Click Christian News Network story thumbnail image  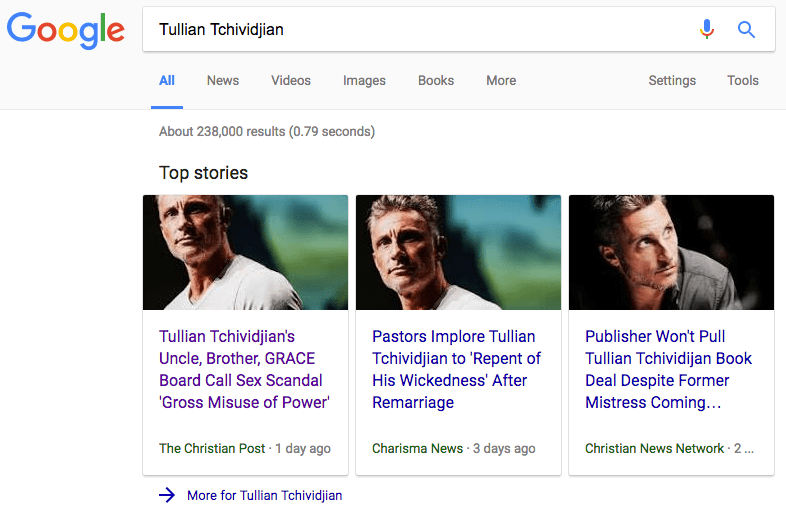pos(672,252)
